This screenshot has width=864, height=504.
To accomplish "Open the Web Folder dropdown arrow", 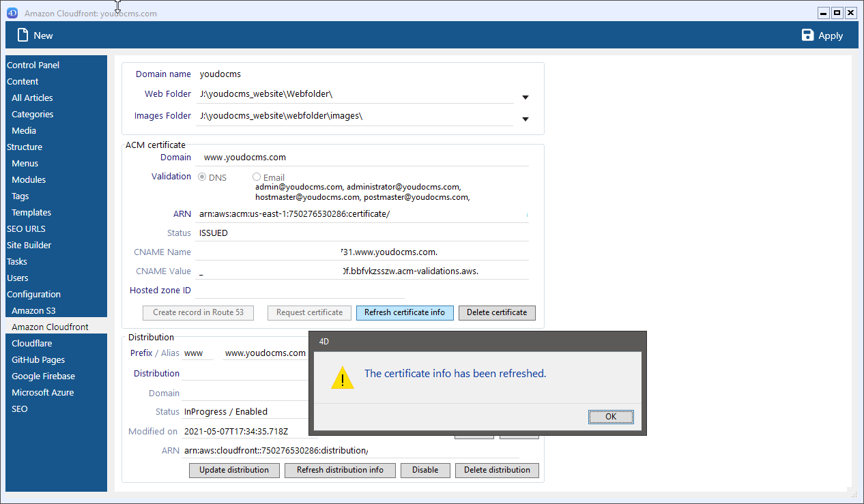I will point(525,98).
